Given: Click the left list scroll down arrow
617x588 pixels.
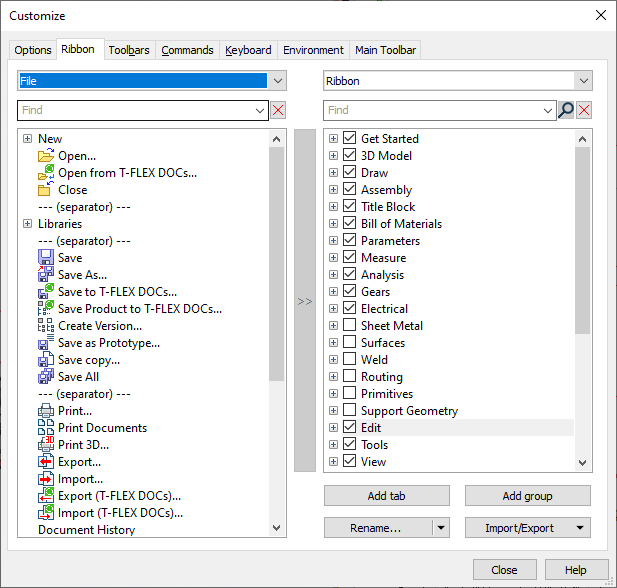Looking at the screenshot, I should (277, 528).
